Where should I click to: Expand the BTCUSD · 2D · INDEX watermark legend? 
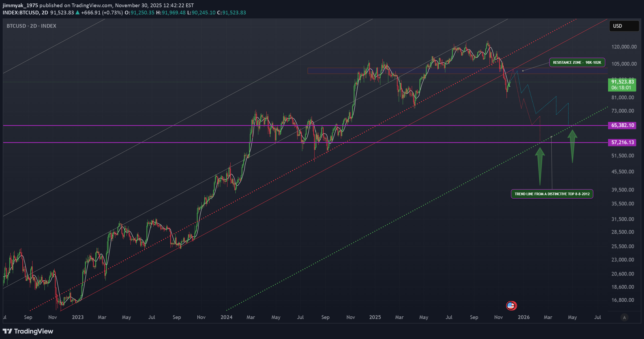(x=31, y=26)
